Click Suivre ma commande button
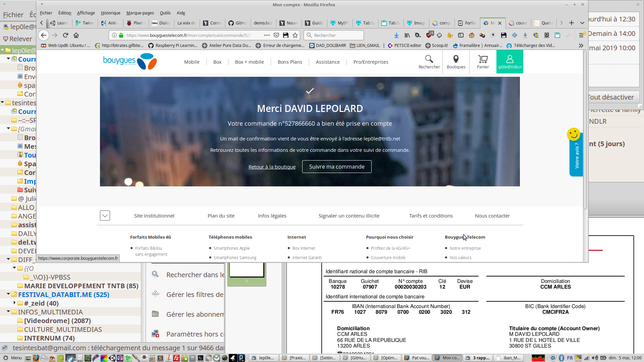 click(337, 167)
